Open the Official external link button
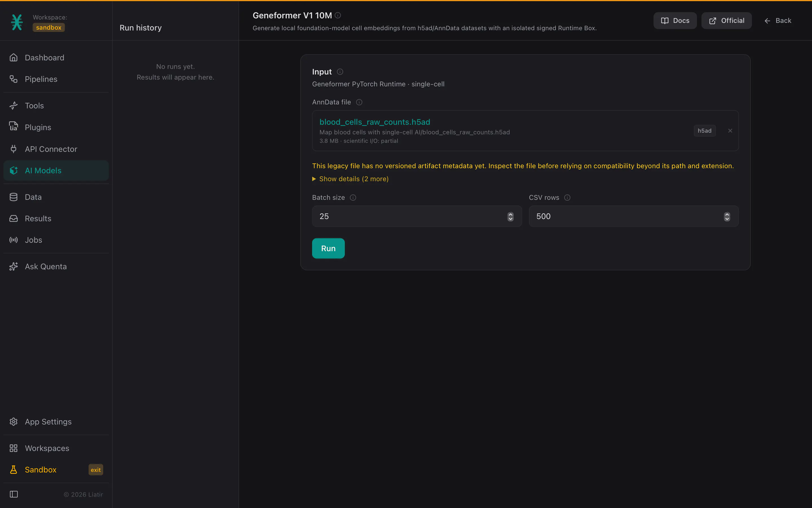812x508 pixels. (x=727, y=21)
